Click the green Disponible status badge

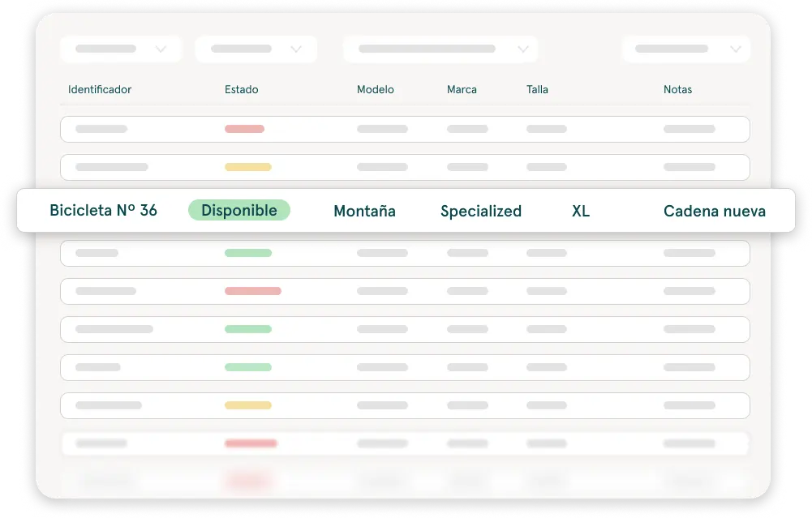coord(239,210)
